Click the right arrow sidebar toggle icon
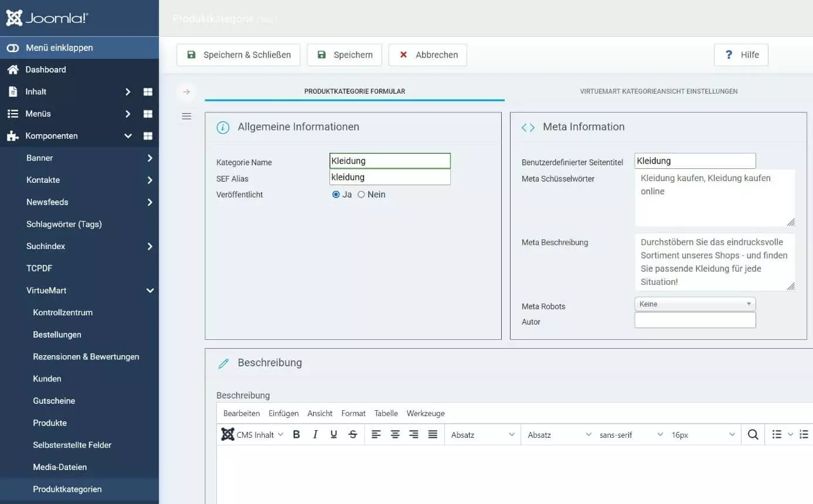This screenshot has height=504, width=813. click(x=186, y=91)
